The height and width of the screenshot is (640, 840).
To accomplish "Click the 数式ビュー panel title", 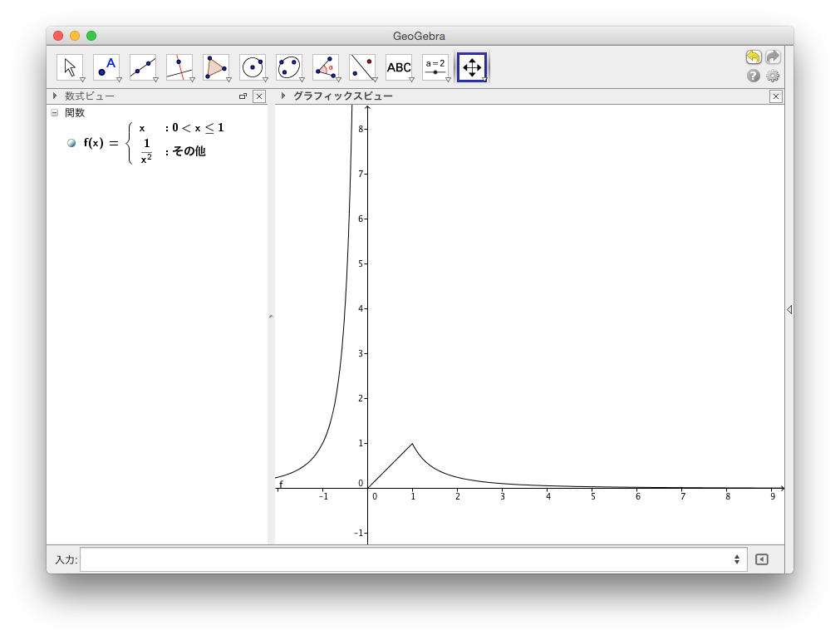I will point(90,96).
